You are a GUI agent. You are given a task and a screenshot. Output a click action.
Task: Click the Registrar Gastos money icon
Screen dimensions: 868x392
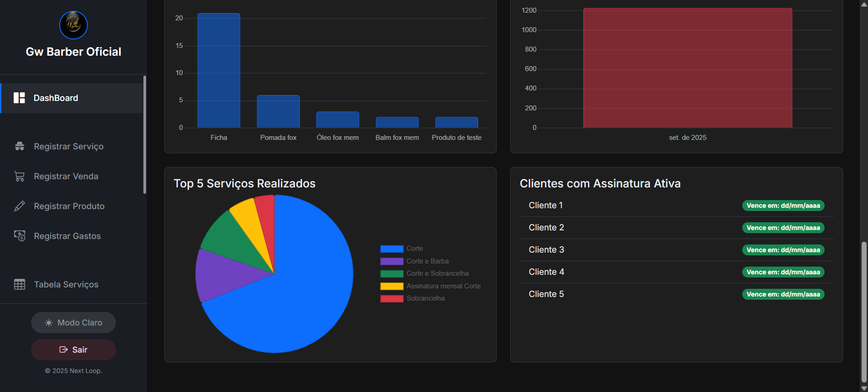coord(19,236)
